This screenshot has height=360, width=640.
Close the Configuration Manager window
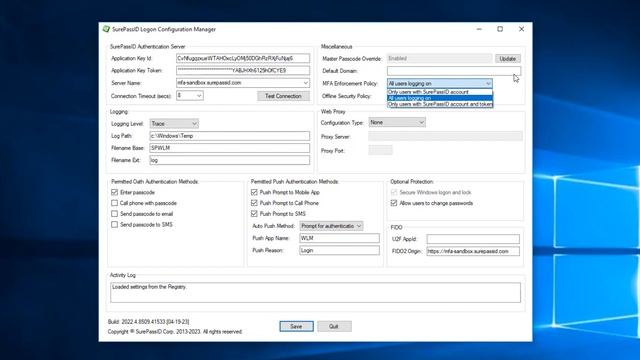[x=521, y=29]
